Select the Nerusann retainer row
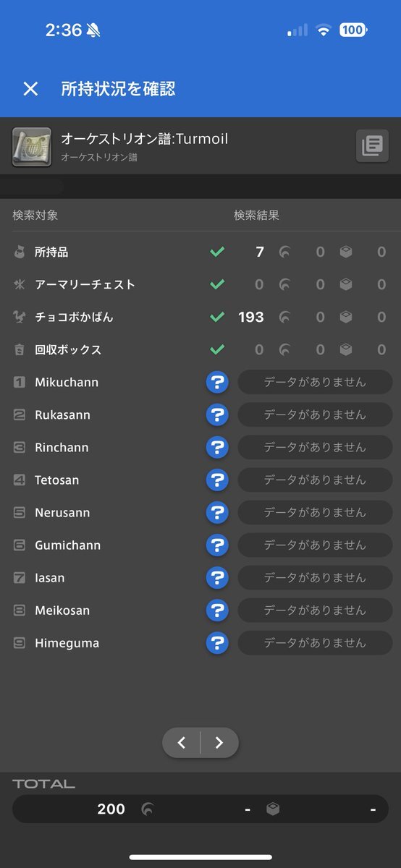This screenshot has height=868, width=401. pyautogui.click(x=200, y=512)
